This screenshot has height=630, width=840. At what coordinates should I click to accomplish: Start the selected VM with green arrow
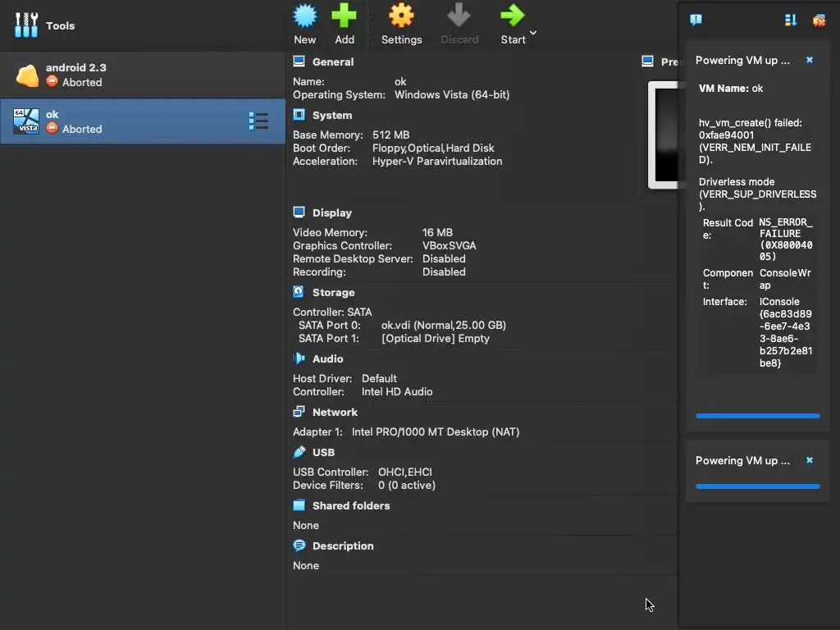tap(513, 16)
